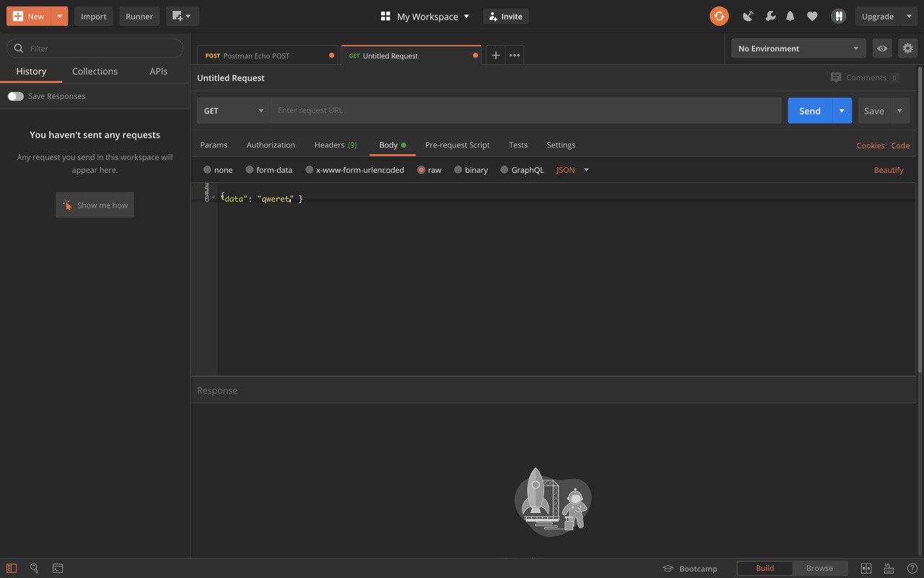The height and width of the screenshot is (578, 924).
Task: Select the none body type
Action: [207, 170]
